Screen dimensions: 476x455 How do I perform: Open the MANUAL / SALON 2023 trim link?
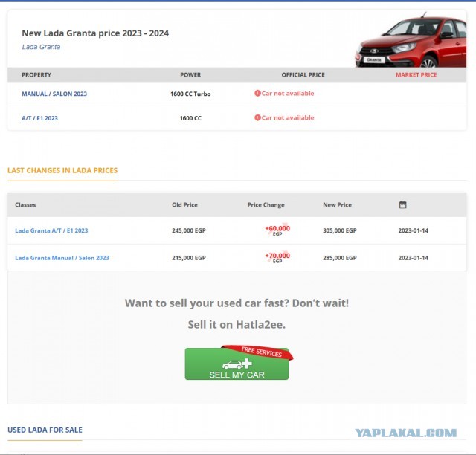[54, 94]
